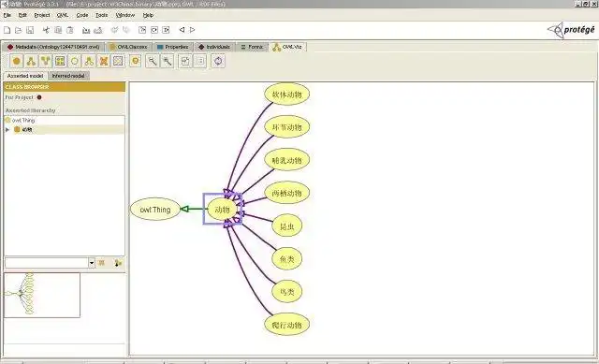Screen dimensions: 599x364
Task: Select 动物 in the asserted hierarchy tree
Action: (x=27, y=130)
